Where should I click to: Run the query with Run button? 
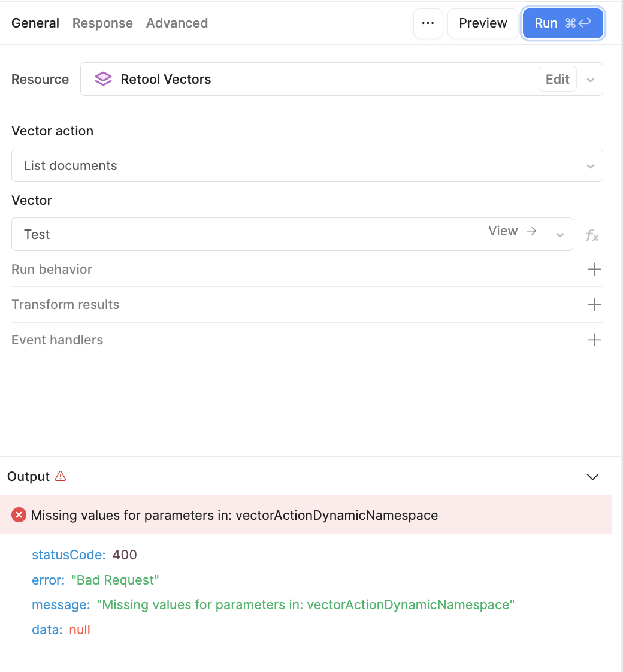pos(562,23)
